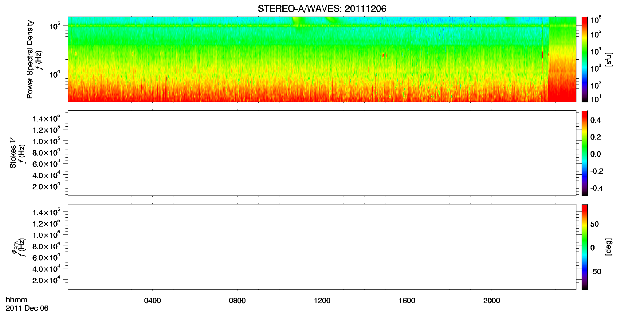Click the time tick label 0400

click(152, 301)
